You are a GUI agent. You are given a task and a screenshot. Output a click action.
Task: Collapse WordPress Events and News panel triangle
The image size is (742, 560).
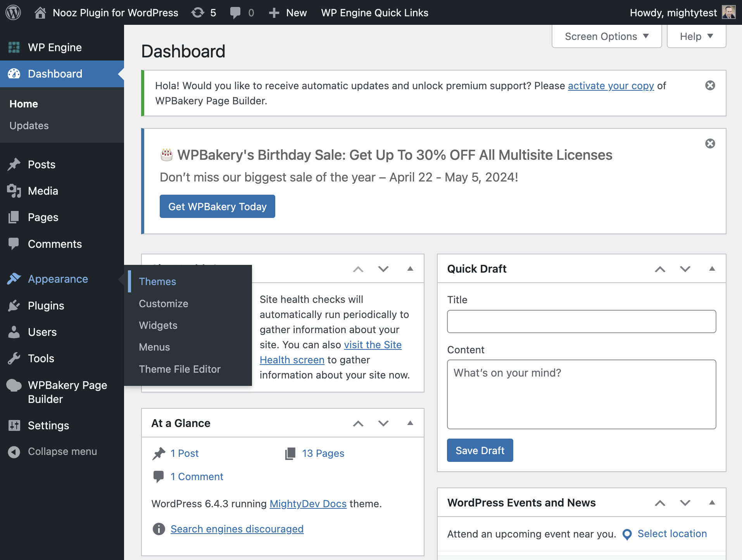712,503
